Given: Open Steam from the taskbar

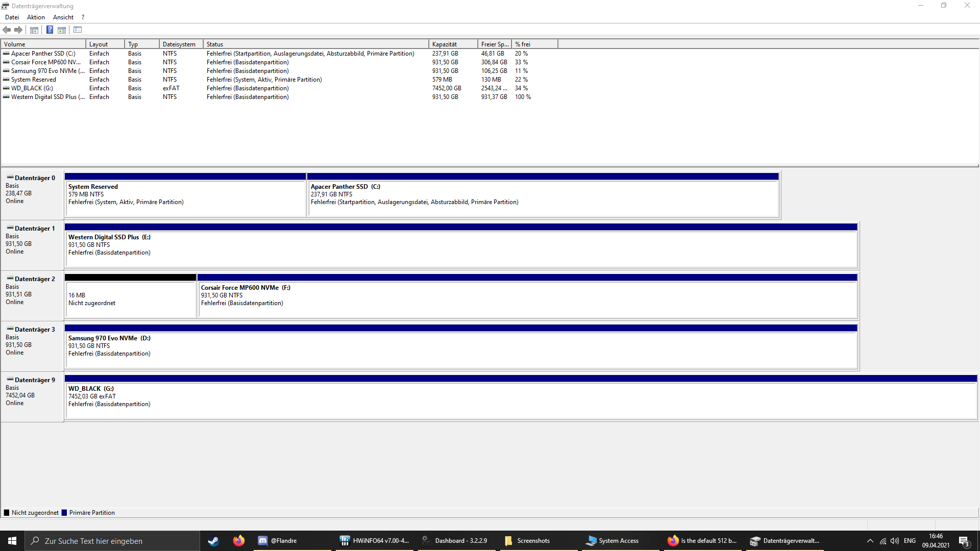Looking at the screenshot, I should (x=213, y=541).
